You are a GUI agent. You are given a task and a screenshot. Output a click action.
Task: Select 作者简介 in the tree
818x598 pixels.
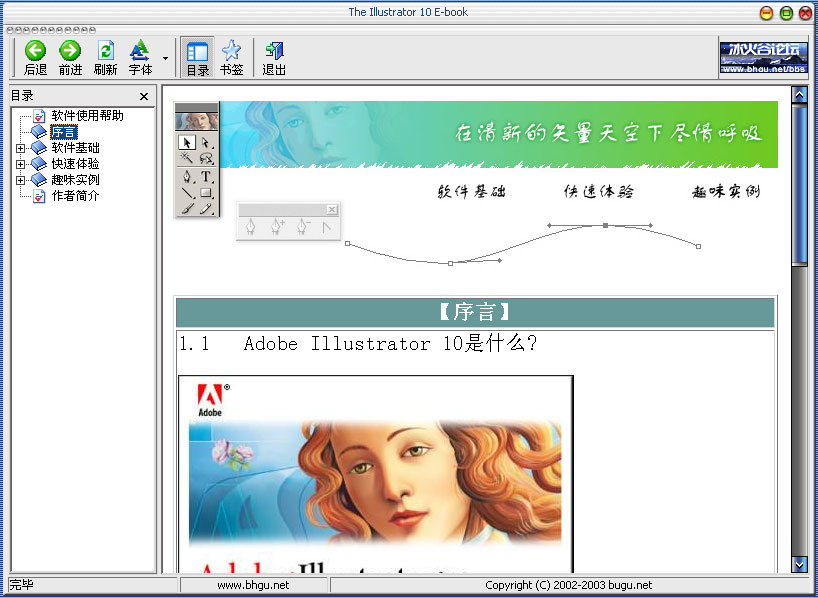[x=75, y=196]
